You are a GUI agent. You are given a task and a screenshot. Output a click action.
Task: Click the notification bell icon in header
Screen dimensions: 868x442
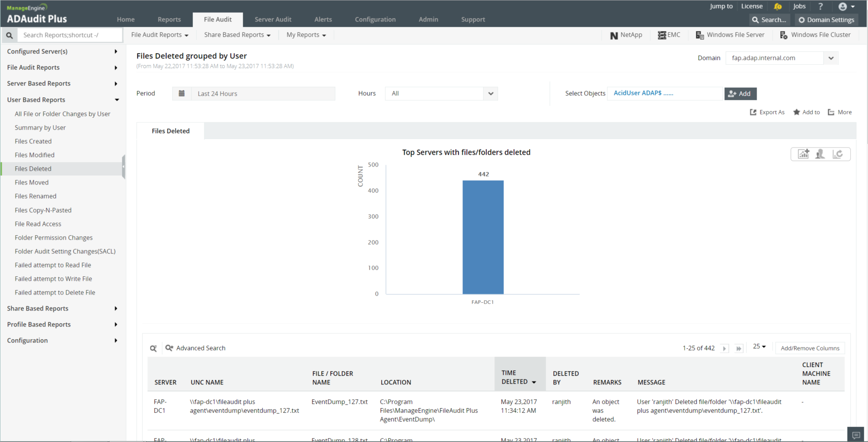pos(778,6)
